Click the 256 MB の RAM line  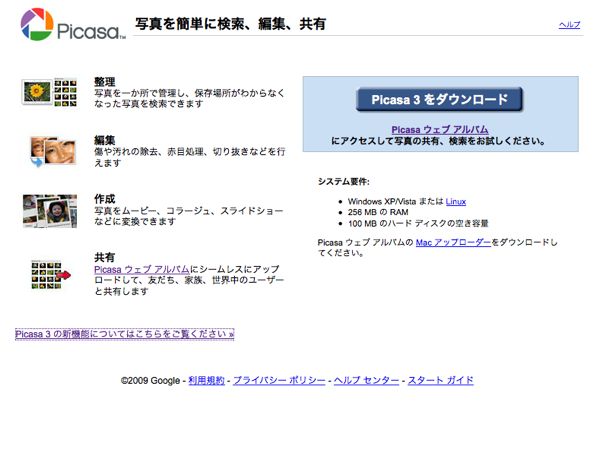point(378,212)
